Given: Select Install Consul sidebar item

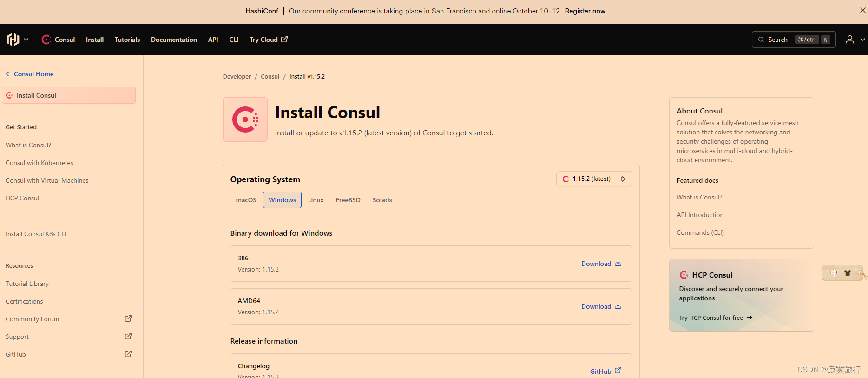Looking at the screenshot, I should [x=69, y=95].
